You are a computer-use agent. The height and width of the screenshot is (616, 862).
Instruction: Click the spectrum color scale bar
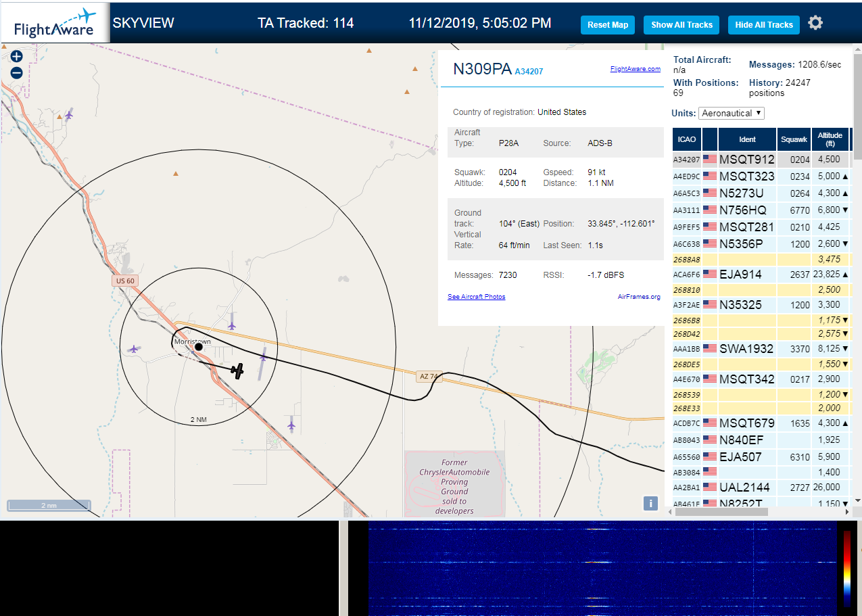coord(847,568)
